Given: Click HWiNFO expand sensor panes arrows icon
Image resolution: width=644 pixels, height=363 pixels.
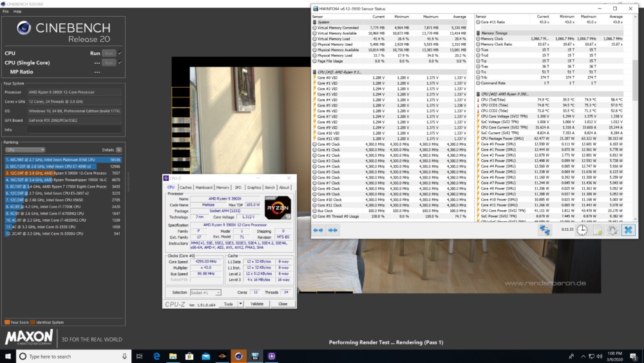Looking at the screenshot, I should pos(318,230).
